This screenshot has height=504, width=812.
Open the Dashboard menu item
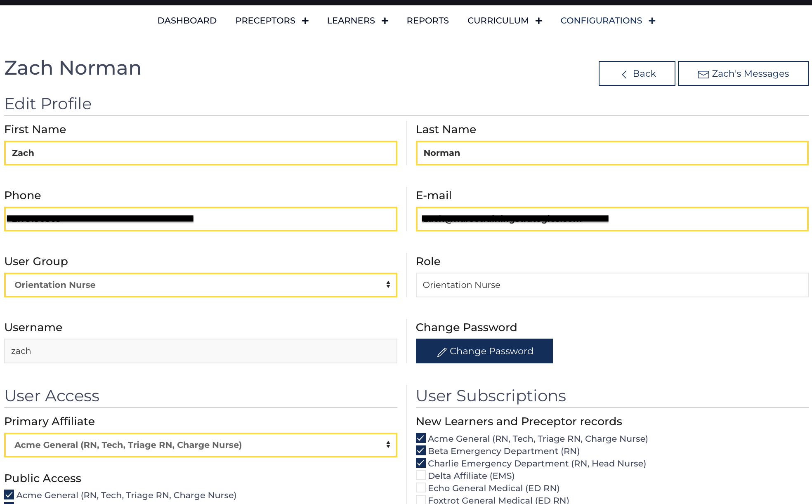tap(187, 21)
